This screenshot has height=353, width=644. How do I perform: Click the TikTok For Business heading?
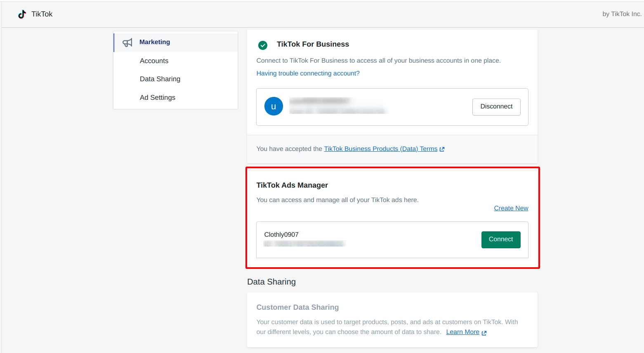click(x=313, y=44)
